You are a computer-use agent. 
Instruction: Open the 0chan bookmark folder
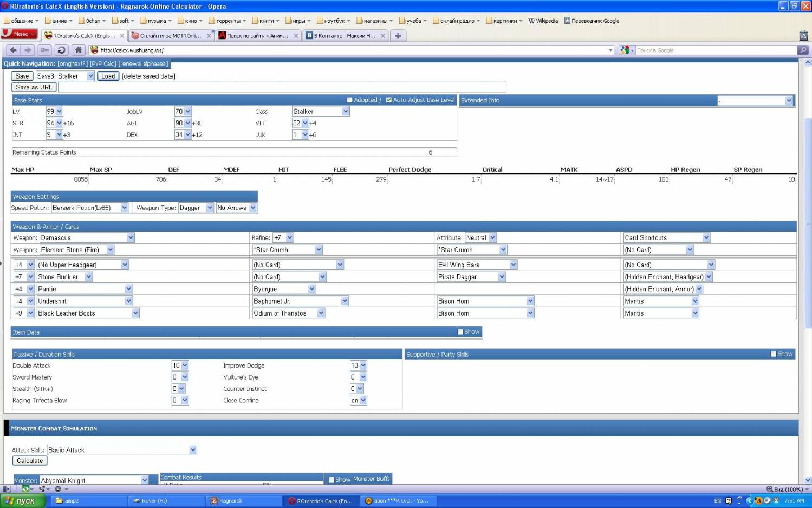pos(92,21)
